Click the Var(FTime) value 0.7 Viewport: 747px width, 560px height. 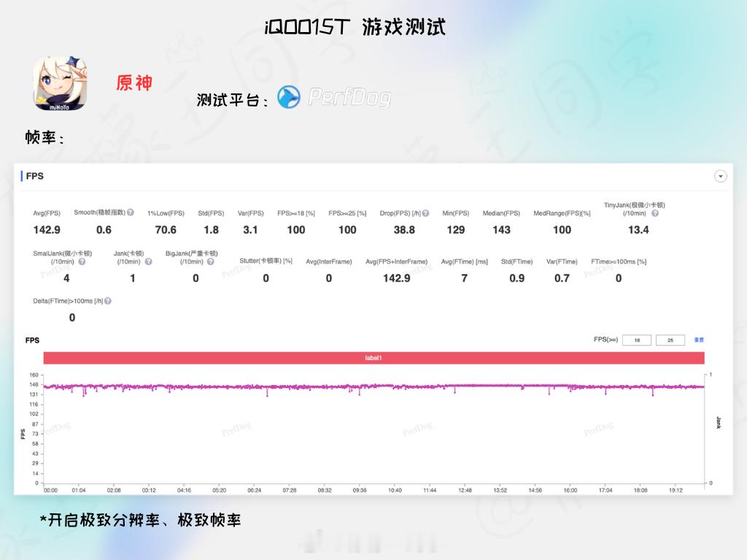[562, 278]
